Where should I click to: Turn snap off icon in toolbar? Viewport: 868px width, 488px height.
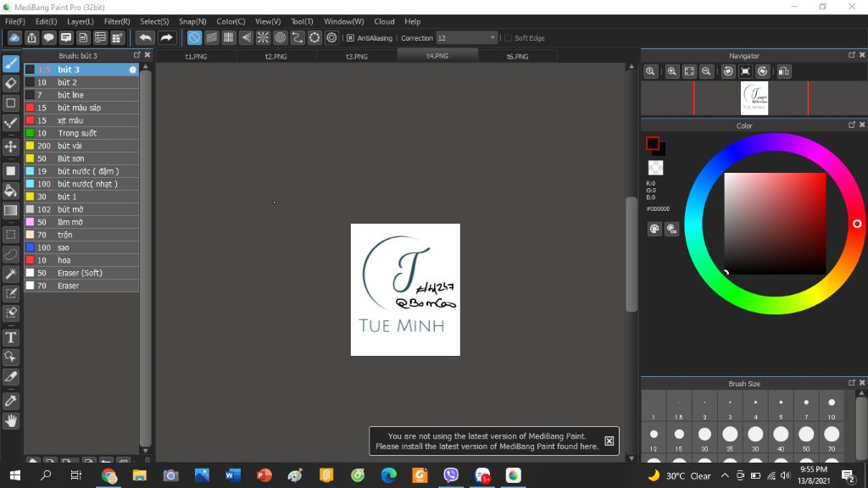[x=194, y=37]
